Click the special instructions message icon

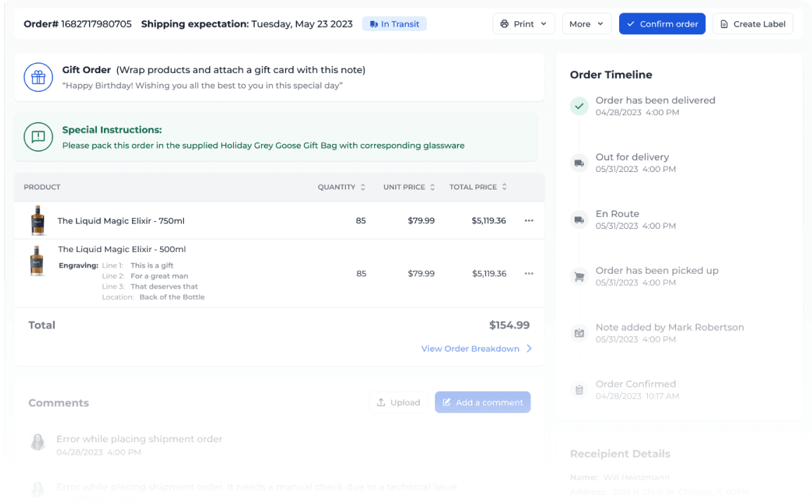[39, 137]
